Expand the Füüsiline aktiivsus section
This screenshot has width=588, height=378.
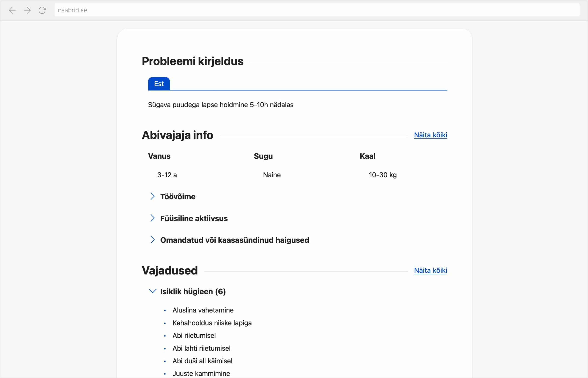pos(194,218)
